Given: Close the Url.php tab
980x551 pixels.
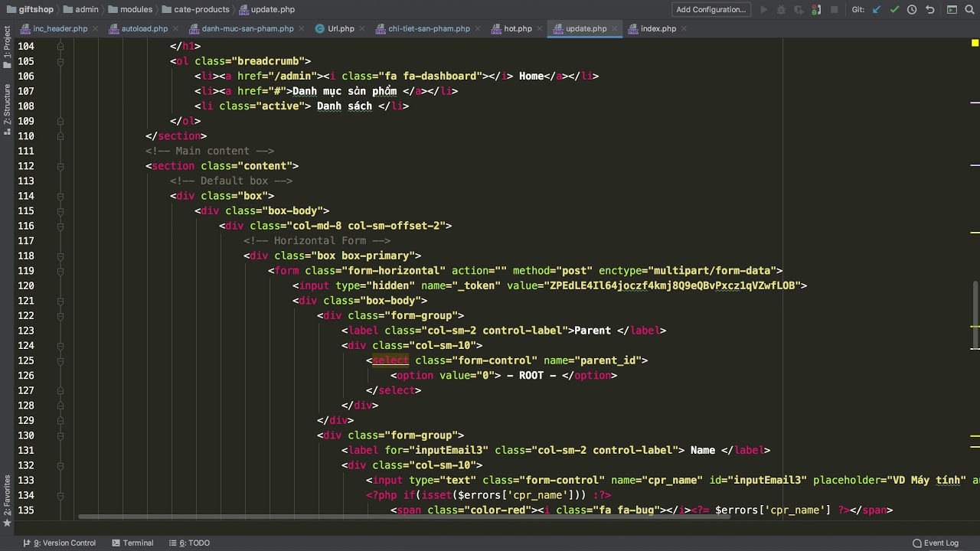Looking at the screenshot, I should coord(361,29).
